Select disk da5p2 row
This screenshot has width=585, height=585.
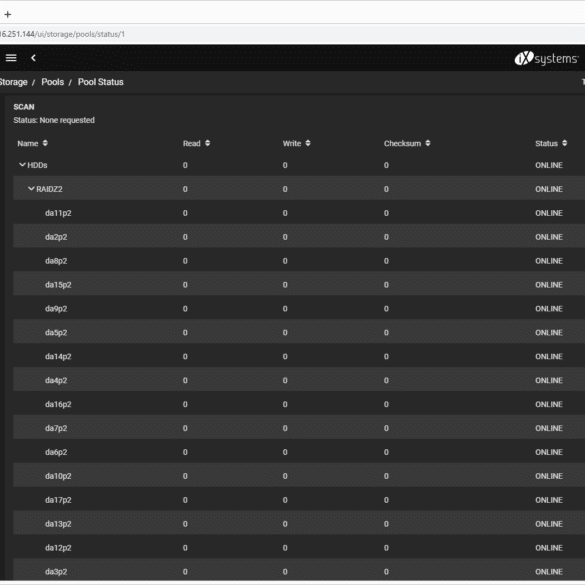pos(299,332)
